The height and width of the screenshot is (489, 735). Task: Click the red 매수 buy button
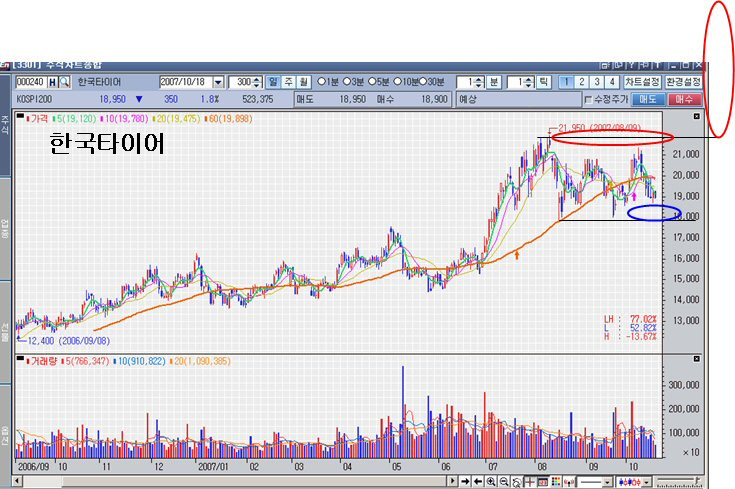[x=684, y=99]
